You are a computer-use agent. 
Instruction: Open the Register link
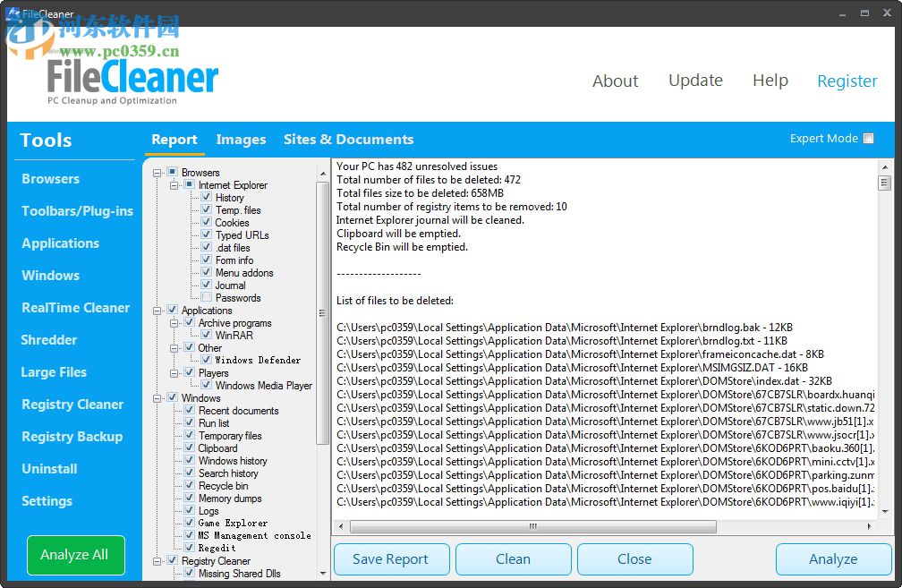tap(847, 81)
